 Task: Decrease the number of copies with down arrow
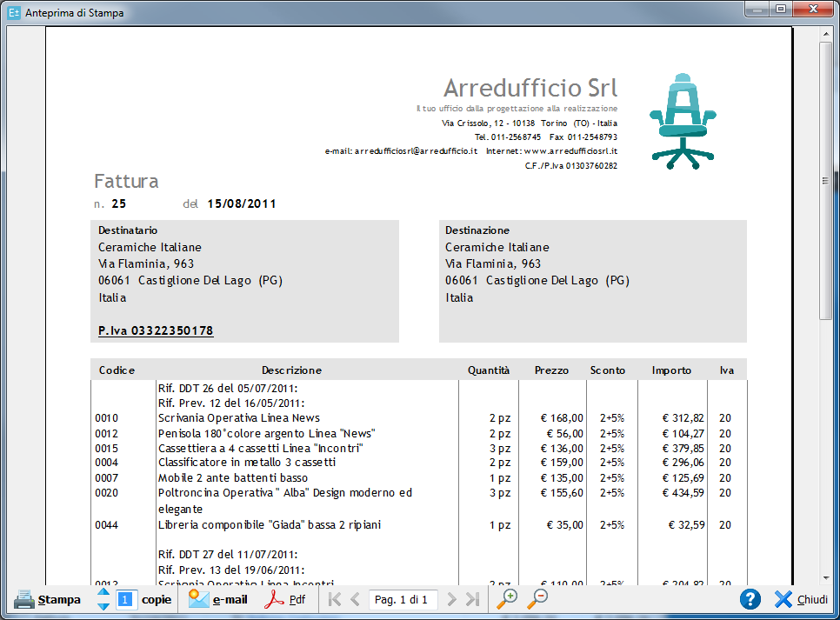(x=103, y=606)
